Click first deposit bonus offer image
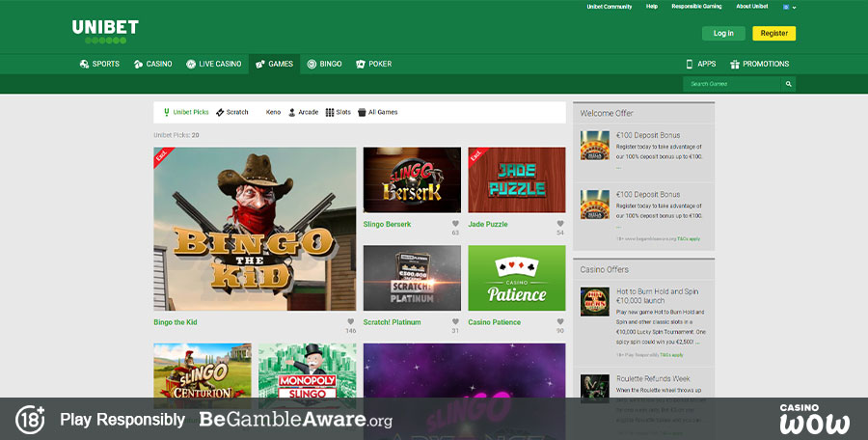This screenshot has width=868, height=440. click(594, 145)
